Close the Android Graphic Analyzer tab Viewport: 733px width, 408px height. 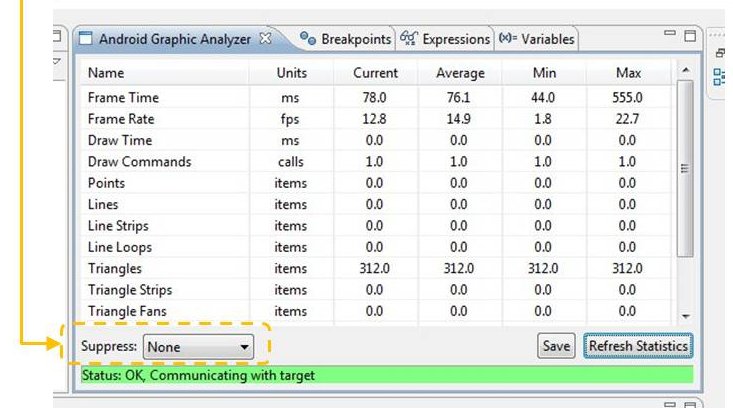(266, 38)
